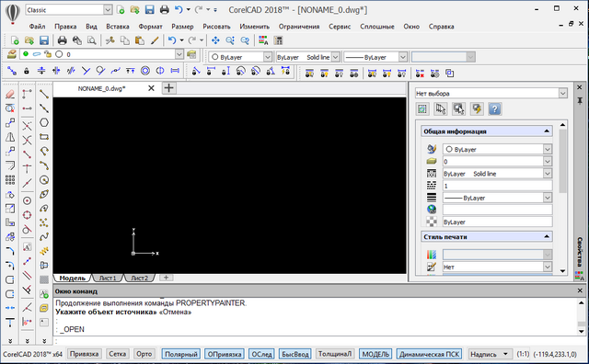Select the Text T tool in left toolbar
Viewport: 589px width, 364px height.
(x=10, y=323)
